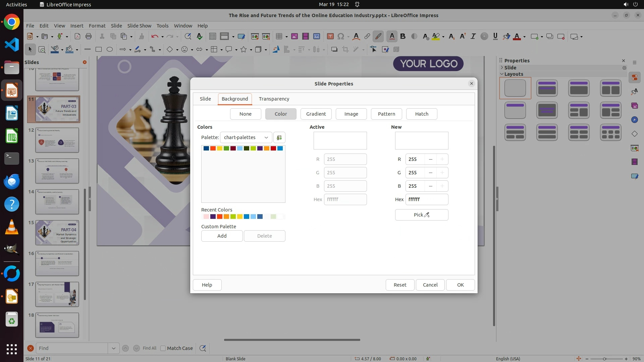Click the slide 15 PART-04 thumbnail
644x362 pixels.
[57, 233]
